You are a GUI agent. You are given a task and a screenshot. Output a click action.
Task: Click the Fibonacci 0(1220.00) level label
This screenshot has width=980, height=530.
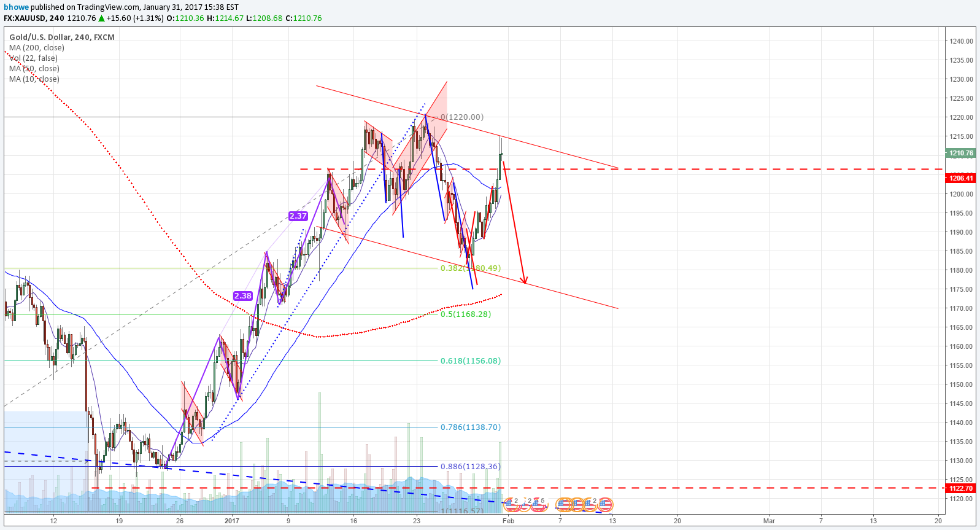click(x=462, y=117)
